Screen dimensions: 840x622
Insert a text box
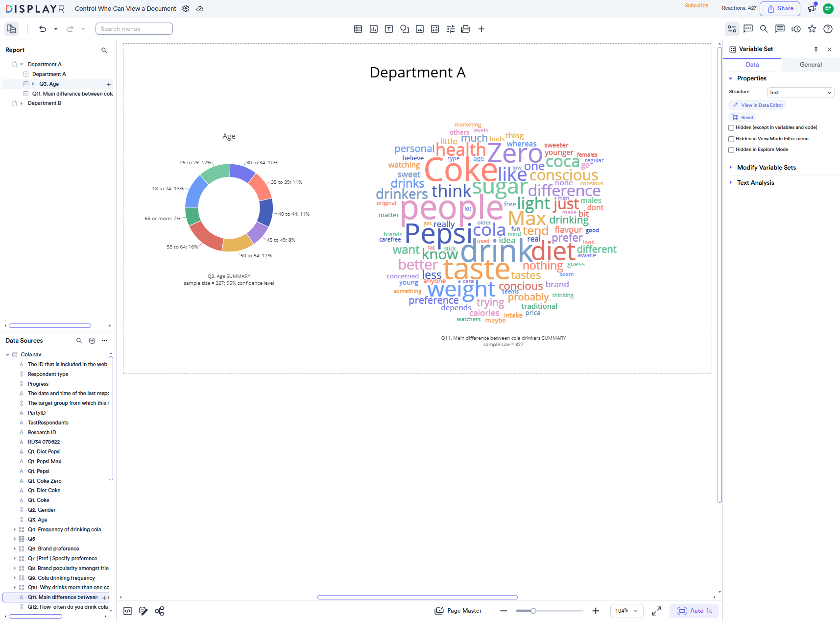tap(389, 29)
